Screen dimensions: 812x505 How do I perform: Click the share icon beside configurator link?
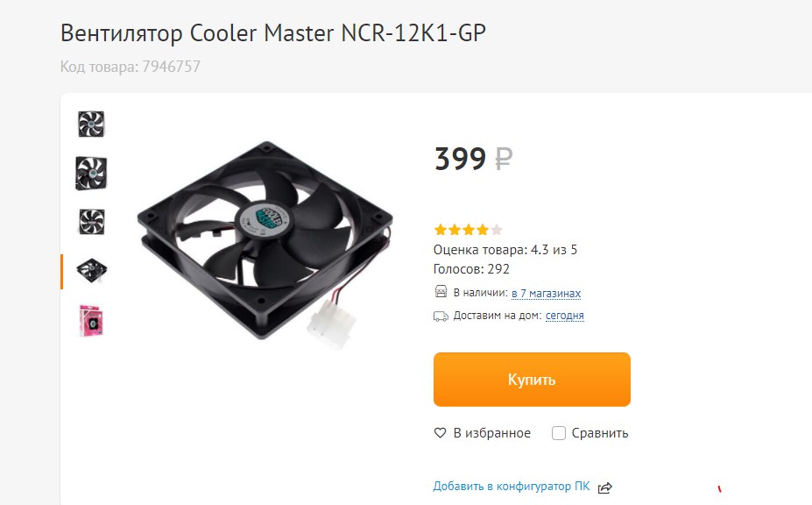point(605,487)
